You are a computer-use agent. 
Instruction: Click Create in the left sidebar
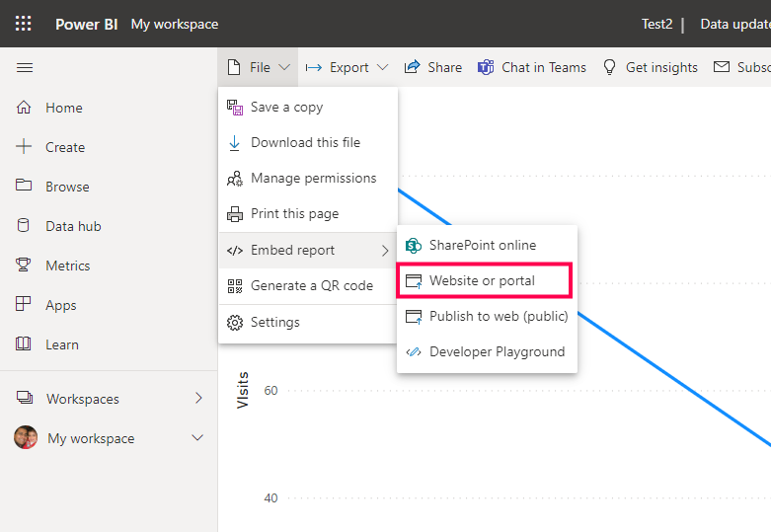point(64,147)
